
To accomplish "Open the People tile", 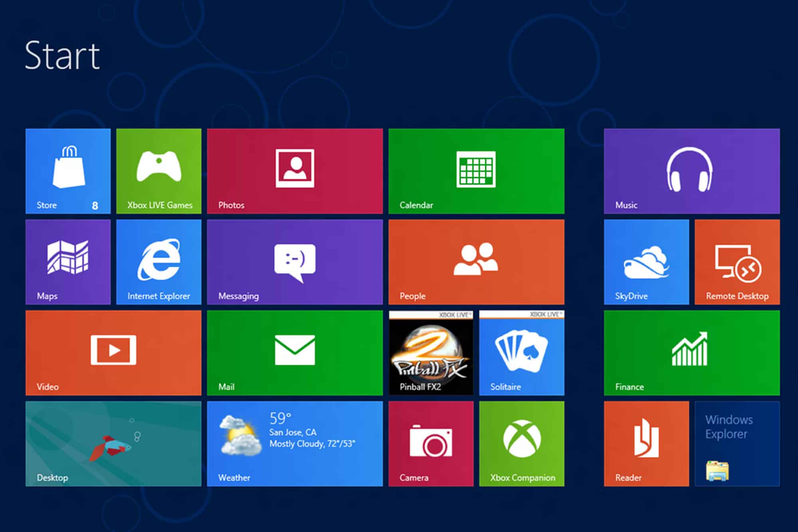I will pos(476,262).
